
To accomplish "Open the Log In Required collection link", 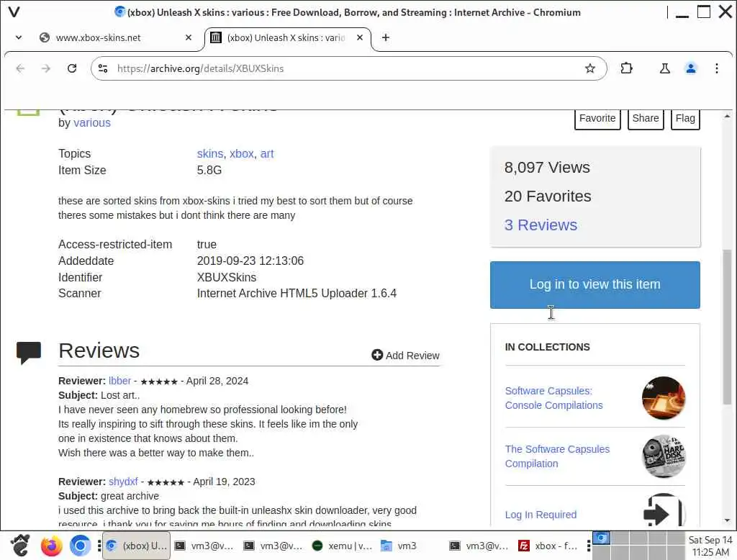I will [x=541, y=515].
